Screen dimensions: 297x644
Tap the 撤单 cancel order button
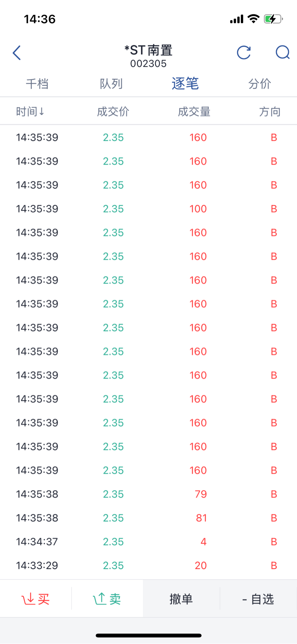point(181,599)
